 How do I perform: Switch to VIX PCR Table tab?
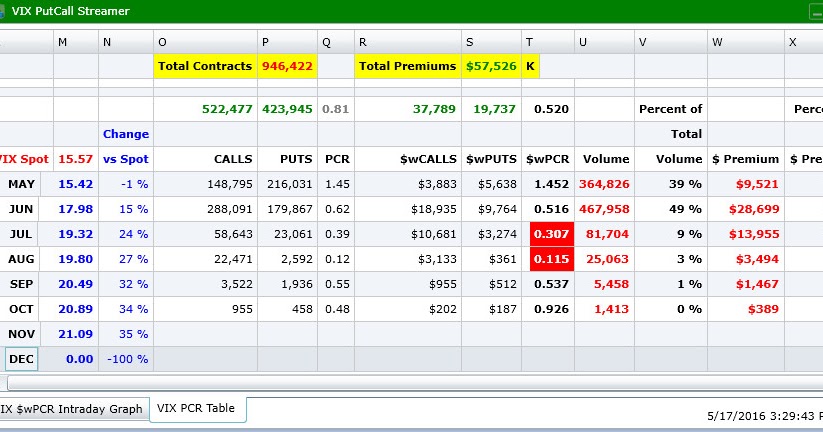click(x=197, y=409)
